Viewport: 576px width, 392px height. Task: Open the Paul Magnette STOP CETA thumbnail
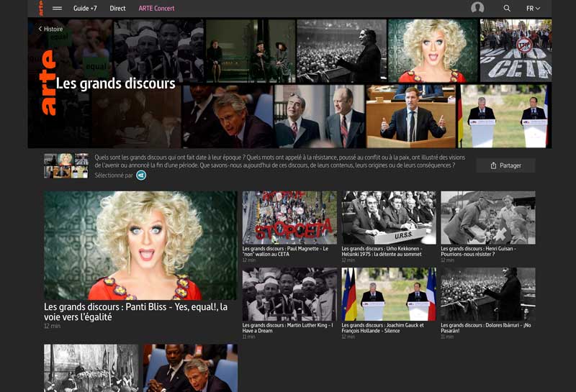pos(289,218)
